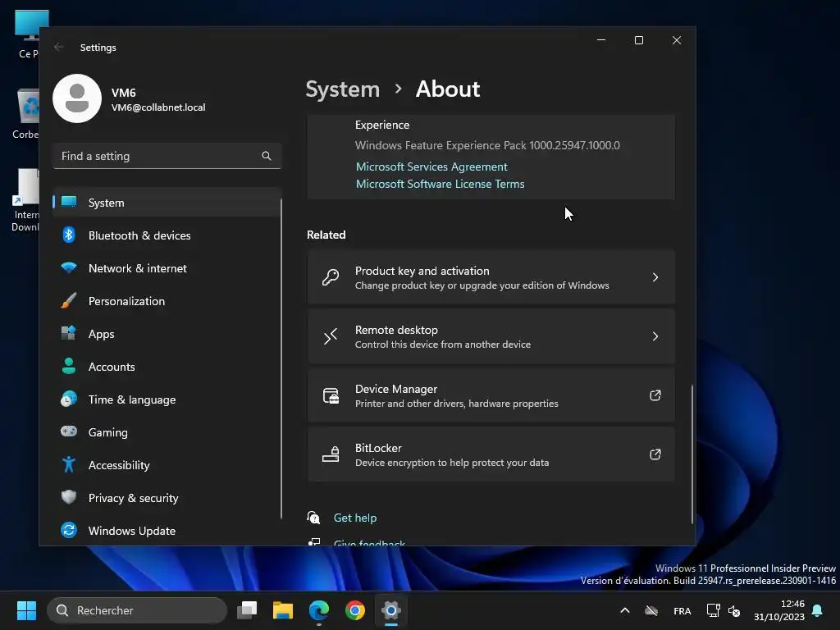Click the search magnifier in Find a setting
Image resolution: width=840 pixels, height=630 pixels.
pyautogui.click(x=267, y=156)
